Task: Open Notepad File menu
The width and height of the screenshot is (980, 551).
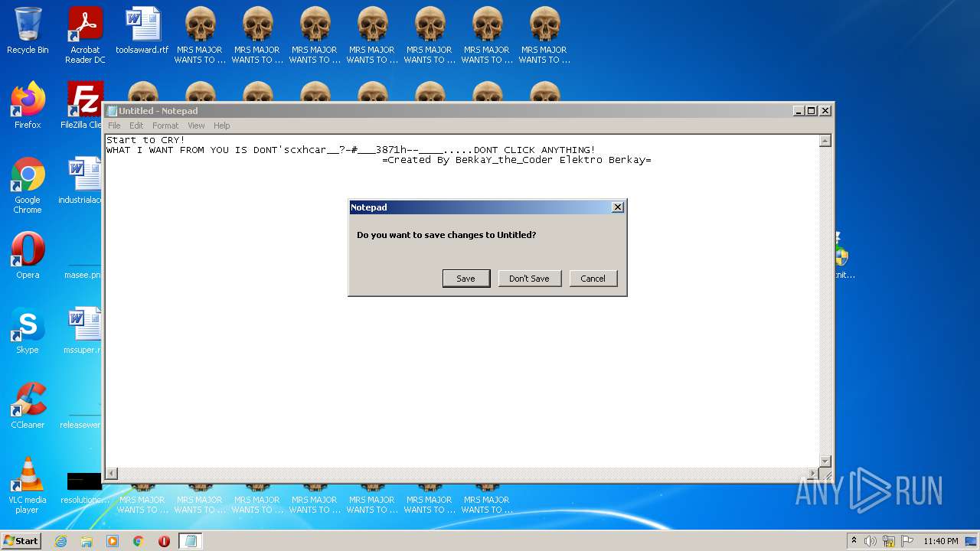Action: coord(114,126)
